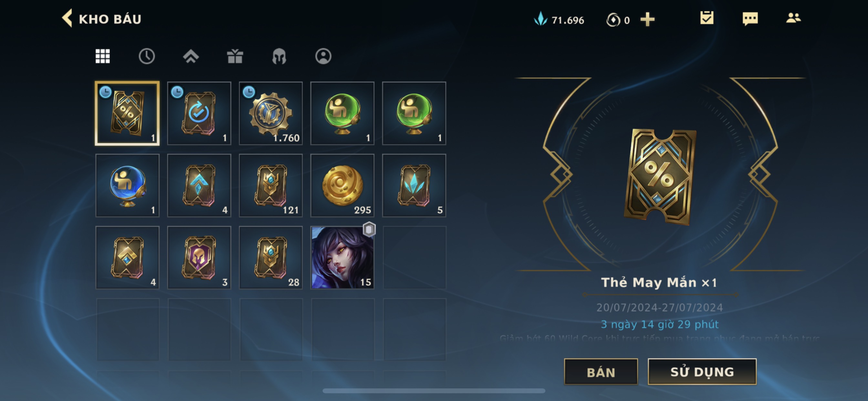The image size is (868, 401).
Task: Select the blue orb item
Action: pyautogui.click(x=127, y=185)
